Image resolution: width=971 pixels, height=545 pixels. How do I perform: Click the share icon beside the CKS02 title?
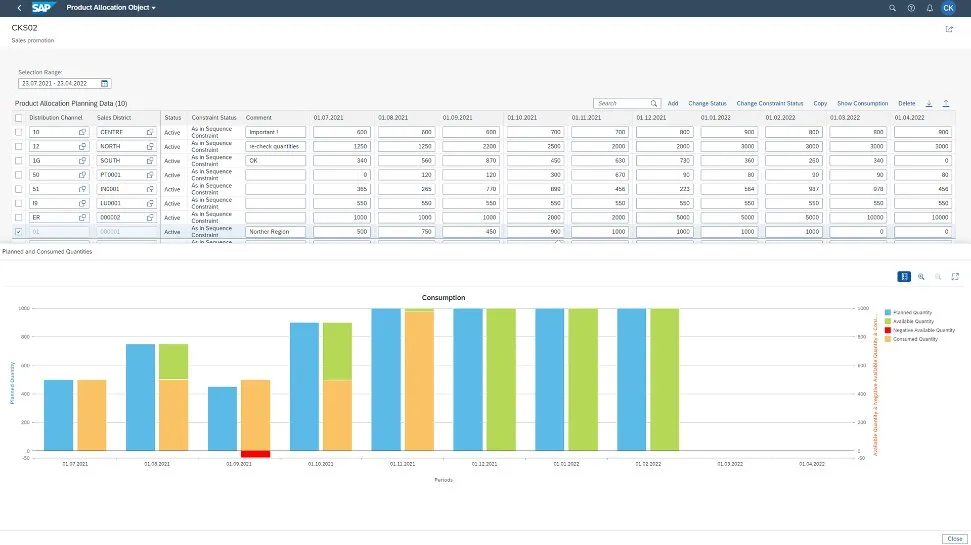pyautogui.click(x=948, y=29)
